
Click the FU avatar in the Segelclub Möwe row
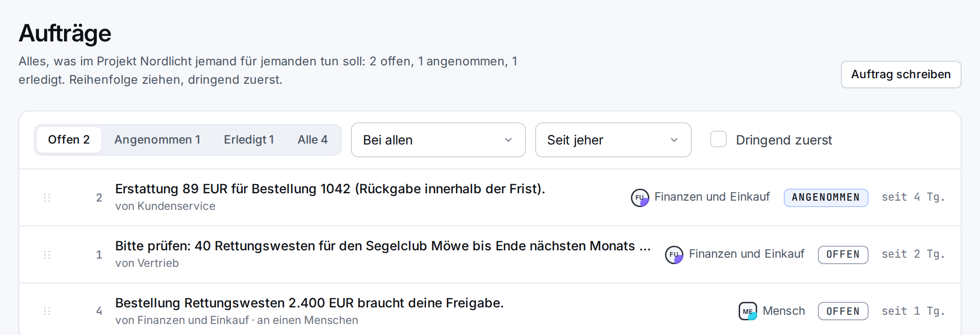pyautogui.click(x=674, y=254)
